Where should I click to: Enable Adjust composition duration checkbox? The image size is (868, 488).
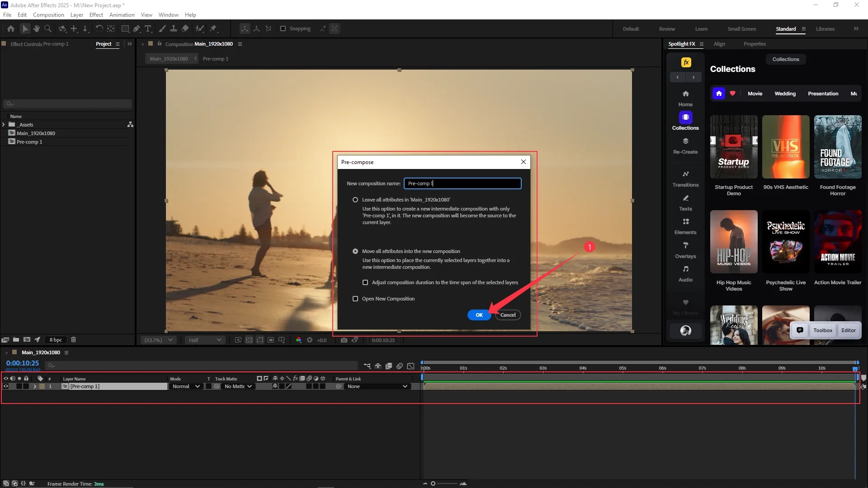point(365,282)
